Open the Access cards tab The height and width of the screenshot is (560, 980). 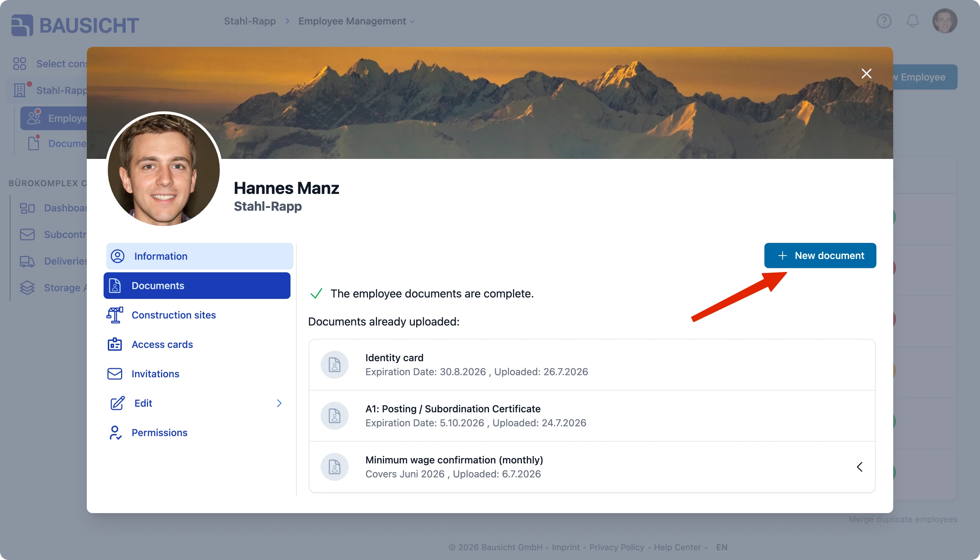(197, 345)
